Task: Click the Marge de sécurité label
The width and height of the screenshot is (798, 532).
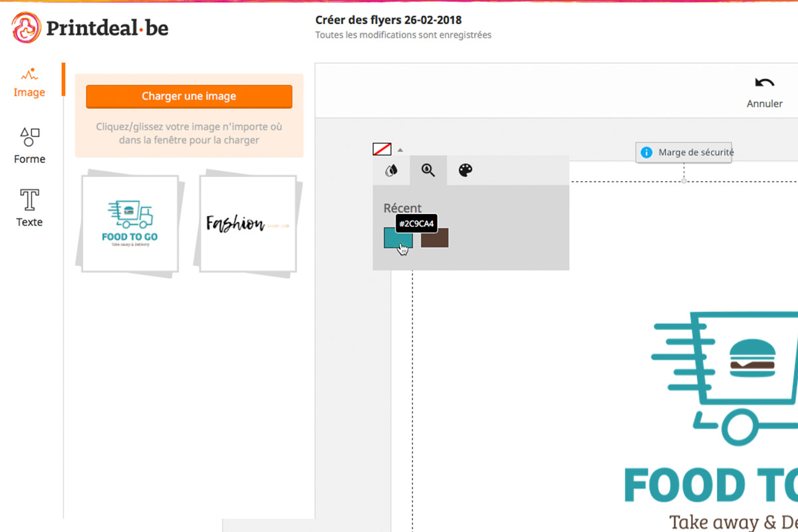Action: pyautogui.click(x=696, y=152)
